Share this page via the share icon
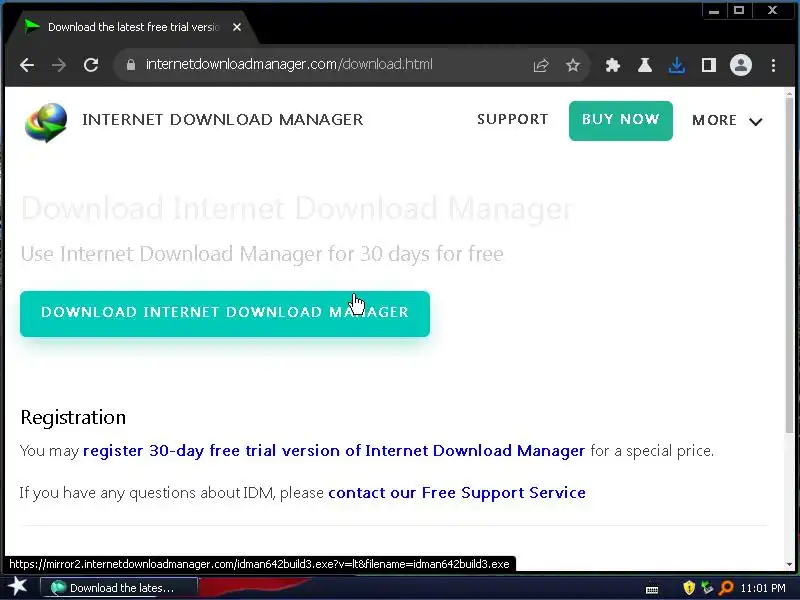Viewport: 800px width, 600px height. (541, 65)
